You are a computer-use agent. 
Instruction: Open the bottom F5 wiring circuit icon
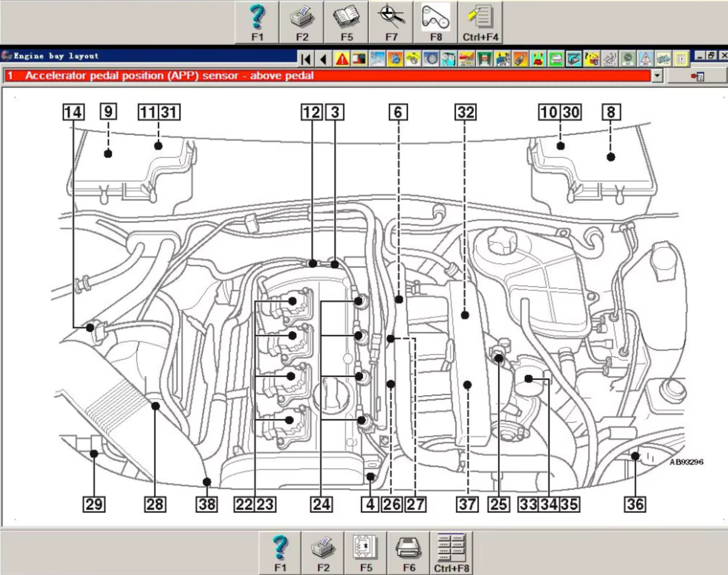point(366,552)
